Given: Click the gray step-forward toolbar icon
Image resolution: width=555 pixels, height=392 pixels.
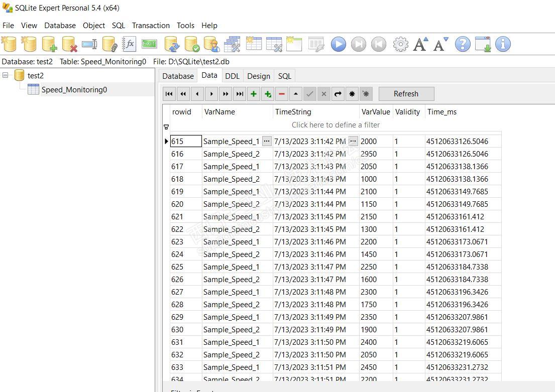Looking at the screenshot, I should [x=359, y=44].
